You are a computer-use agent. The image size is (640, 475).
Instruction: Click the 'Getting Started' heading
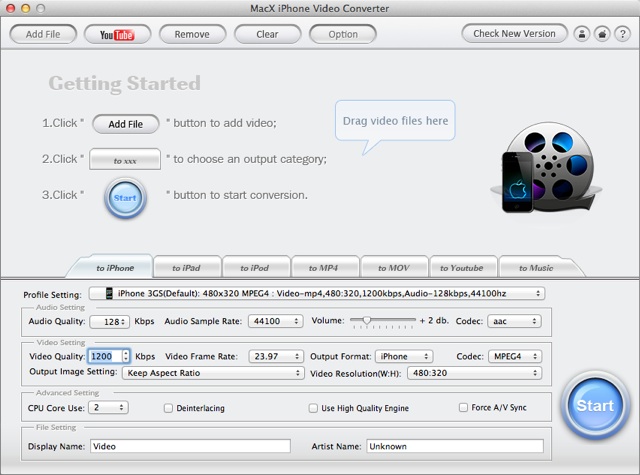[124, 83]
